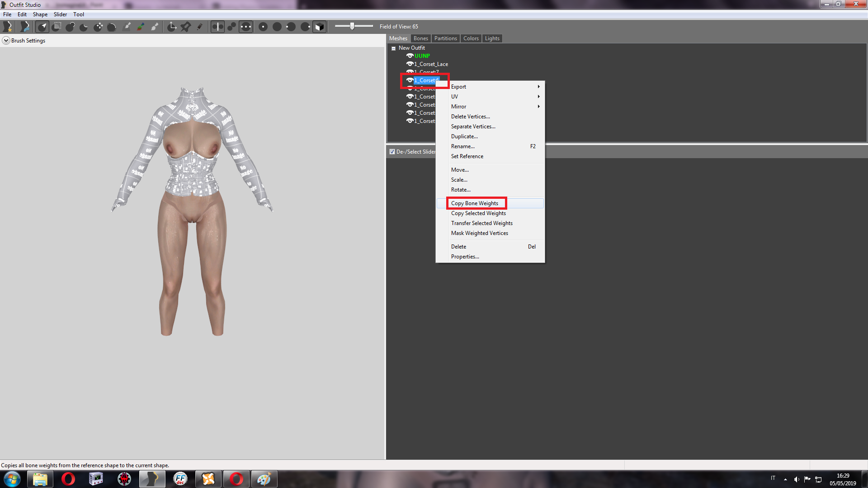Toggle the white cube view icon
The height and width of the screenshot is (488, 868).
(319, 27)
